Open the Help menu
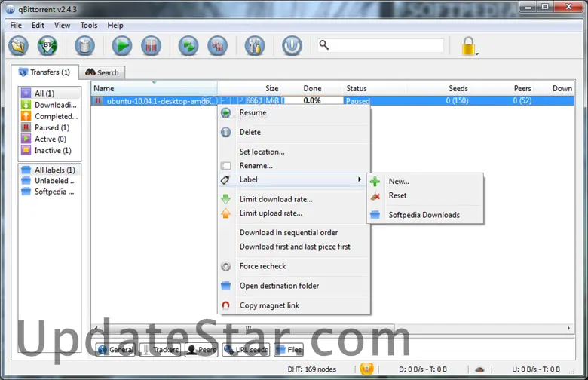 coord(115,25)
